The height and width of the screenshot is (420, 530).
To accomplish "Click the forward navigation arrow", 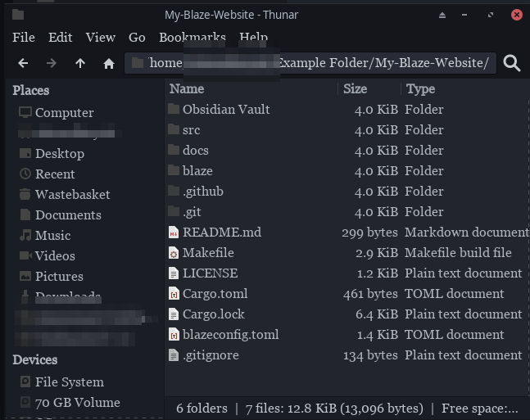I will pyautogui.click(x=52, y=63).
